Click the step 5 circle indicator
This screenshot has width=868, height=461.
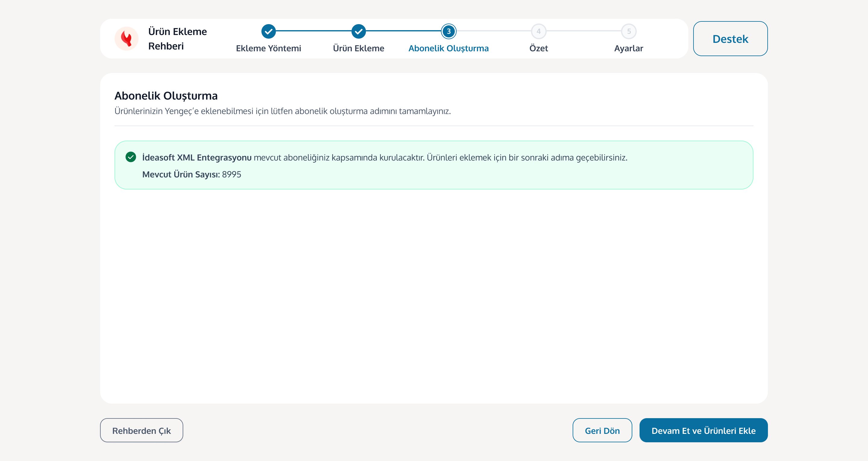[x=629, y=31]
